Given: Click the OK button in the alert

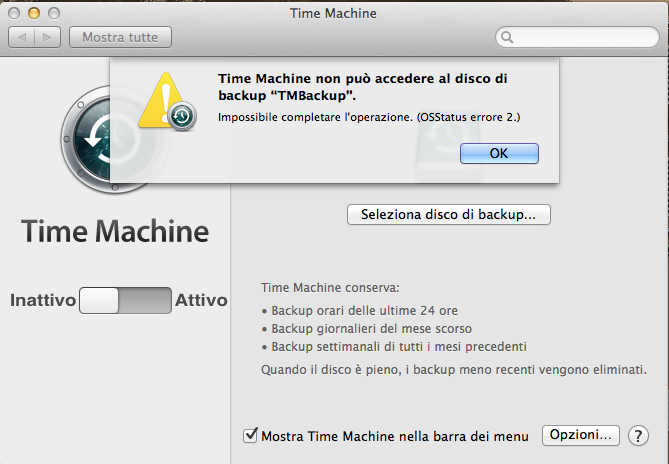Looking at the screenshot, I should pos(499,153).
